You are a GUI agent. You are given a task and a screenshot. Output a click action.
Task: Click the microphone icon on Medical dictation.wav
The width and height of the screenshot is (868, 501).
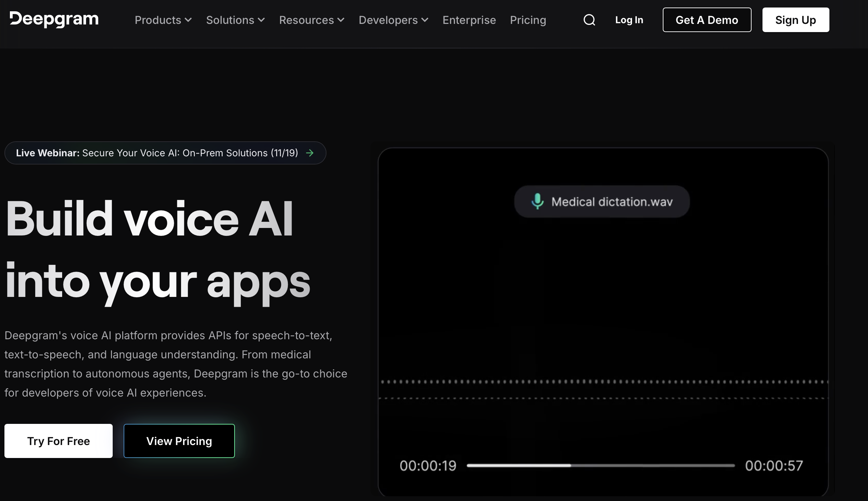[537, 202]
